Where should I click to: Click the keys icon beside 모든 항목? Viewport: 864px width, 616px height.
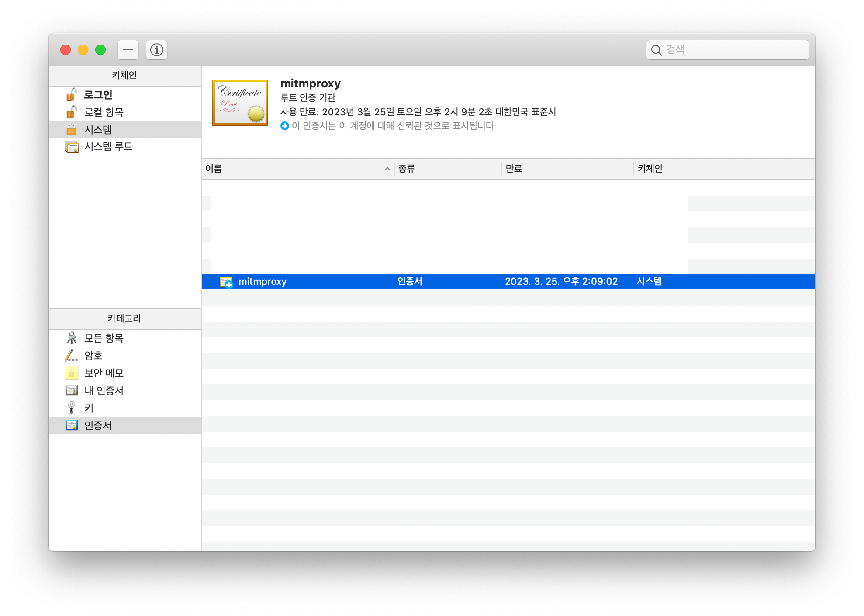tap(71, 338)
